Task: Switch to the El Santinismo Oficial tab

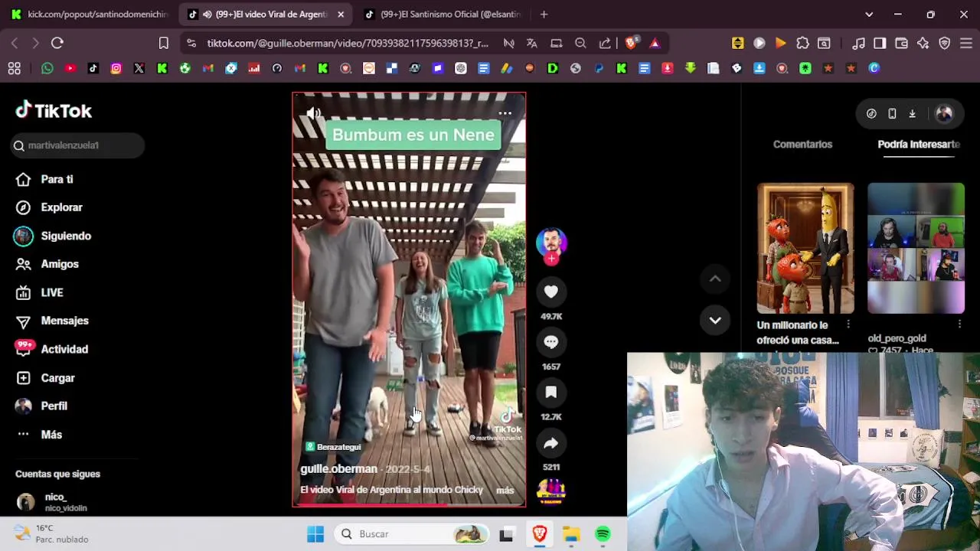Action: pyautogui.click(x=444, y=14)
